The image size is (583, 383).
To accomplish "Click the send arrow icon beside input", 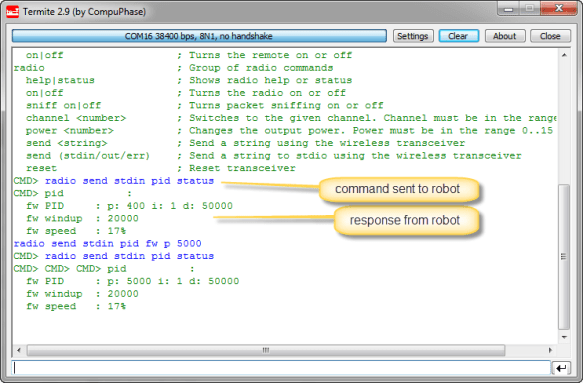I will (561, 368).
